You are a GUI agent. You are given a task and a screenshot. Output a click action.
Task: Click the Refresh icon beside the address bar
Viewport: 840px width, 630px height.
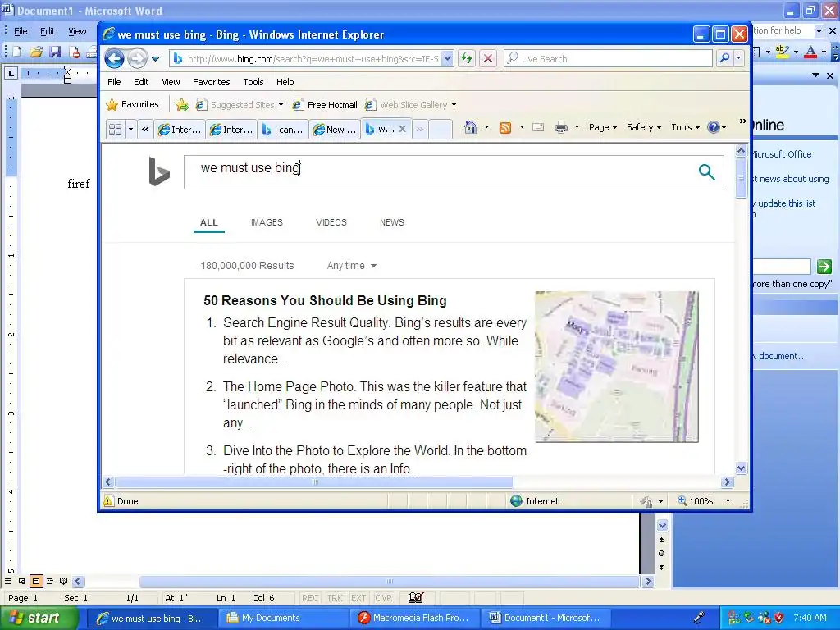(x=467, y=58)
